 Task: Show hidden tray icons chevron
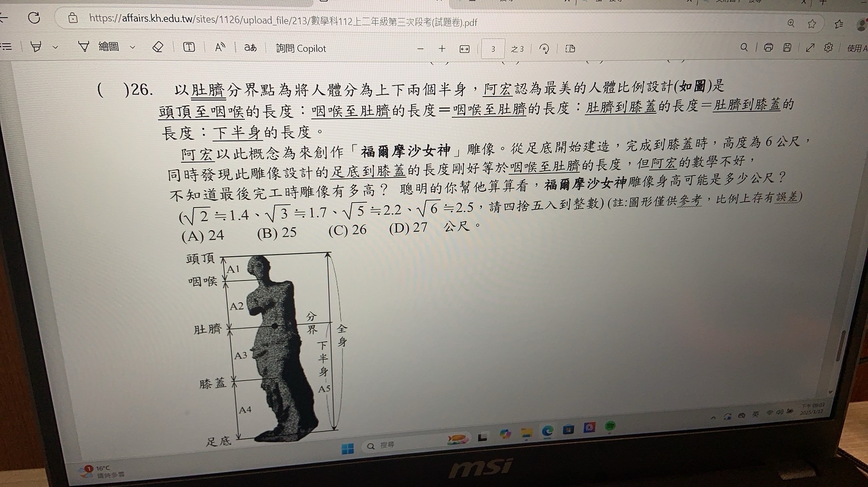(713, 417)
